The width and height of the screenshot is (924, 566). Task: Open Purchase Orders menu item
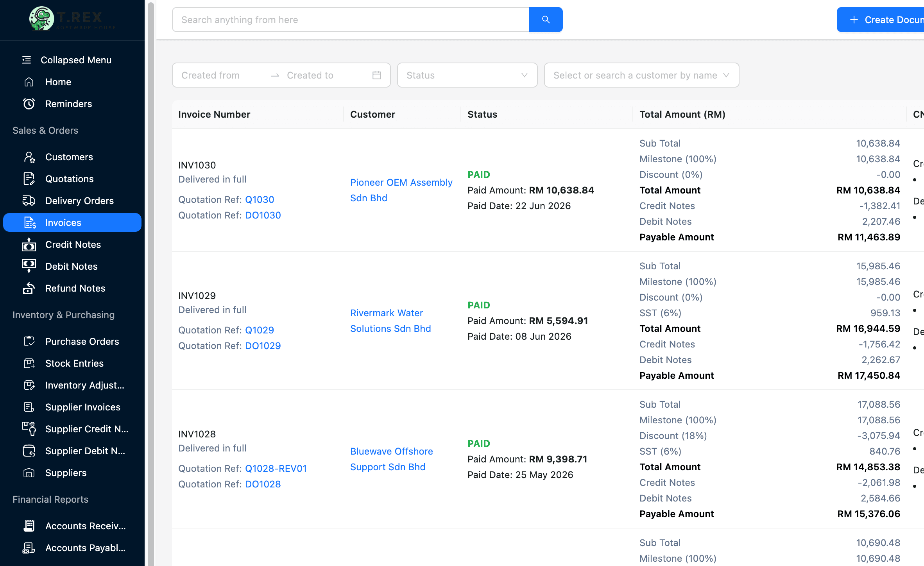82,341
